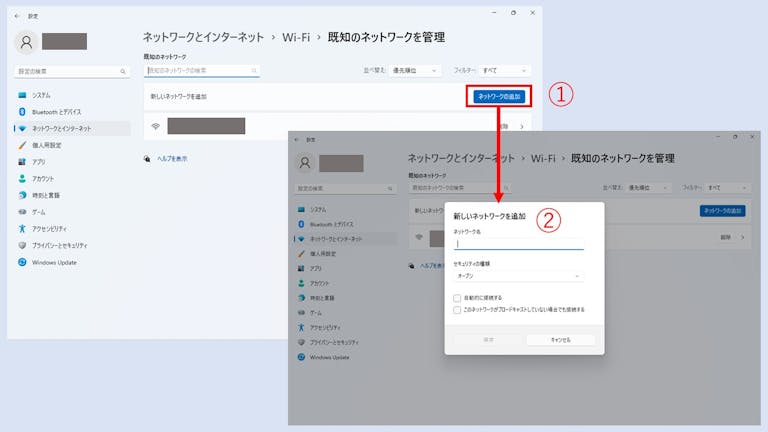768x432 pixels.
Task: Click the magnifier icon in background 設定の検索 box
Action: point(123,72)
